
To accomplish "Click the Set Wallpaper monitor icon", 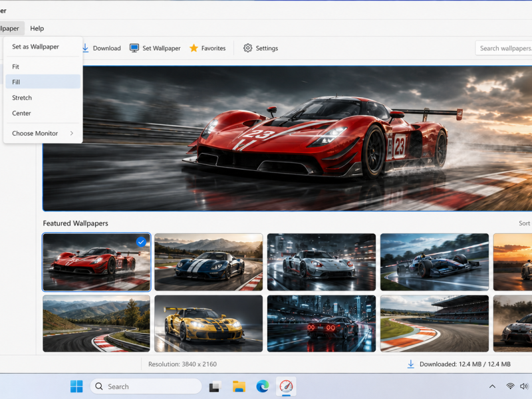I will pos(134,48).
